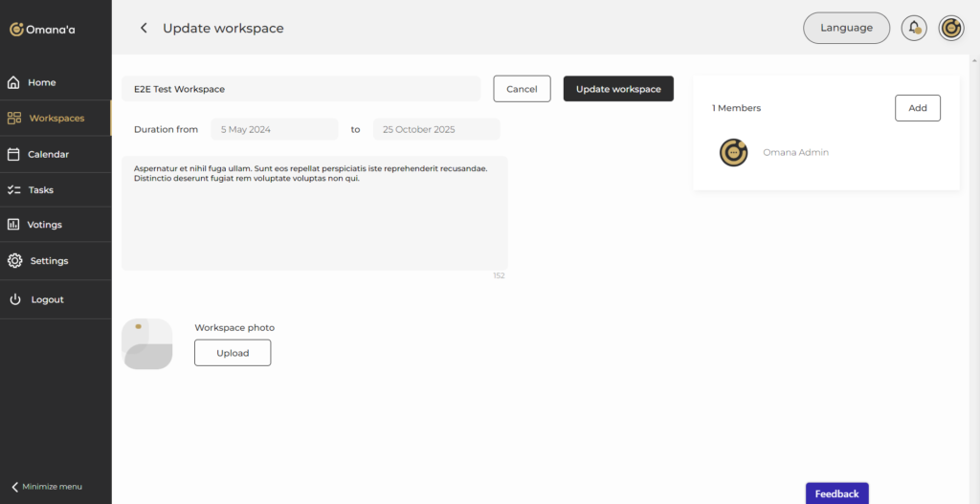Screen dimensions: 980x504
Task: Click the Calendar icon in sidebar
Action: (13, 154)
